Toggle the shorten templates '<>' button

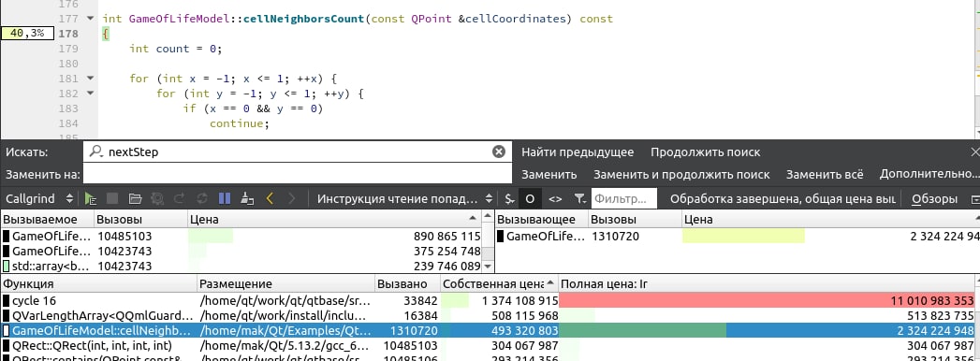pyautogui.click(x=555, y=199)
